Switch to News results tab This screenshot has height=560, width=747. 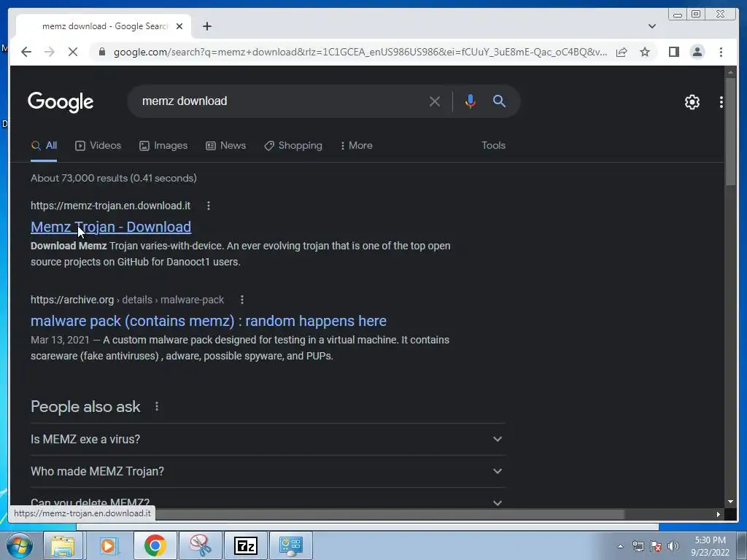click(226, 146)
